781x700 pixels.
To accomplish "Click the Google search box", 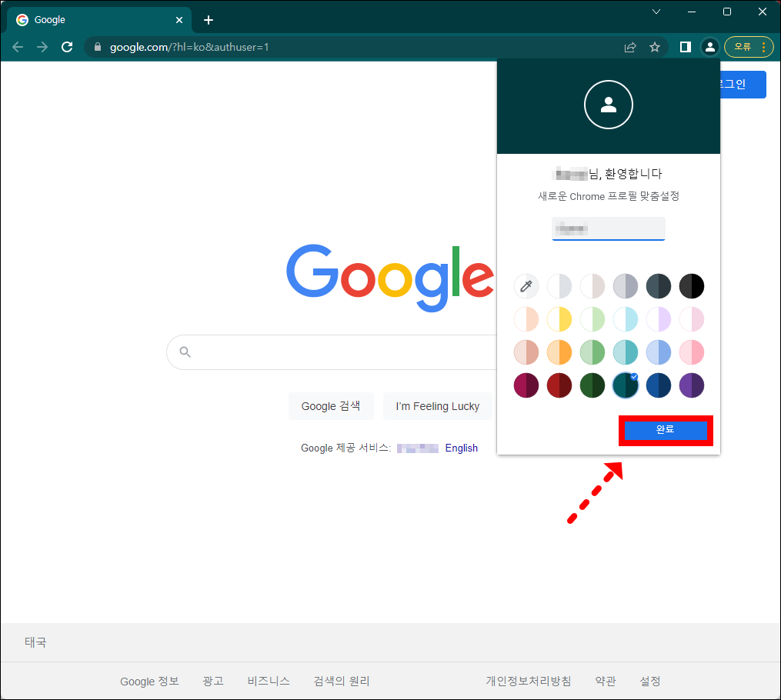I will (x=332, y=352).
